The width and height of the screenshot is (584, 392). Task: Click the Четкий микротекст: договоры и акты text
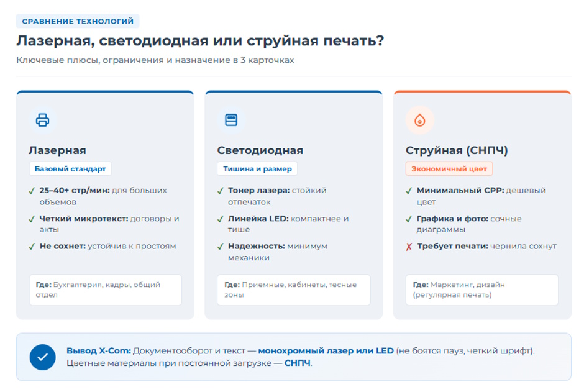(x=109, y=224)
